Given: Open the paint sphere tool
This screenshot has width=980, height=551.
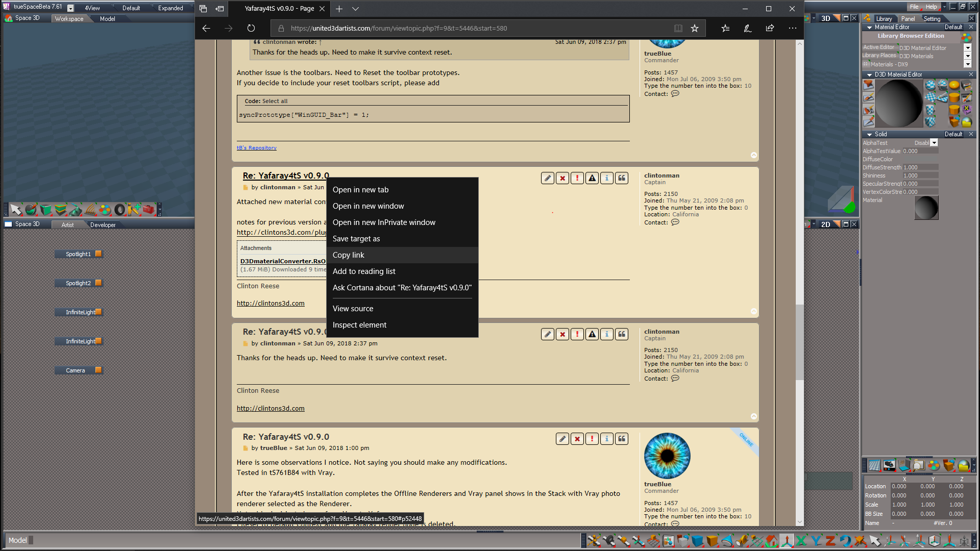Looking at the screenshot, I should point(31,209).
